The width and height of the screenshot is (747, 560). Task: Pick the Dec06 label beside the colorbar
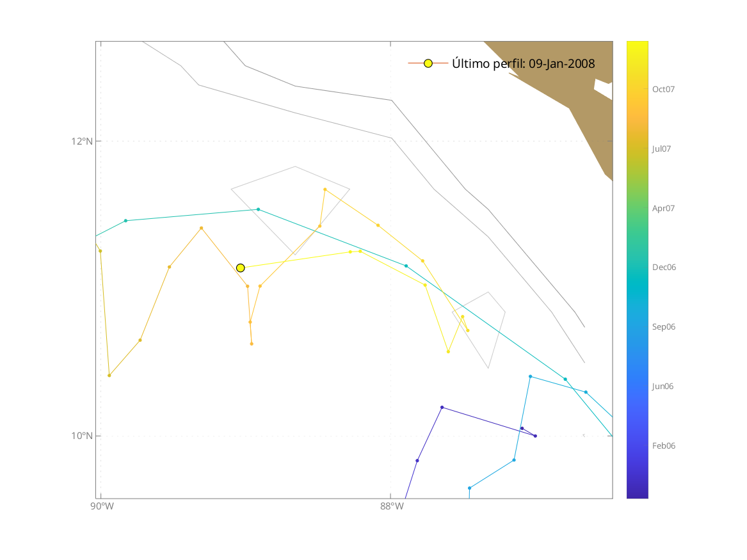click(664, 268)
